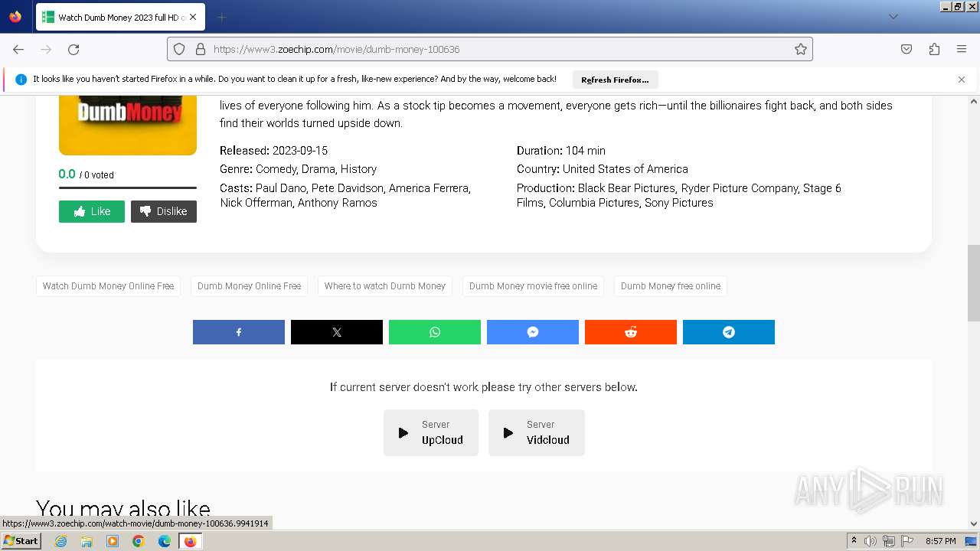Open the Black Bear Pictures production link
The height and width of the screenshot is (551, 980).
click(x=626, y=188)
